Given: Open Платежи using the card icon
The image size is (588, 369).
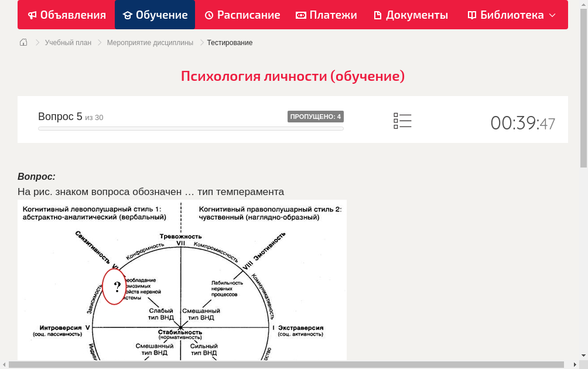Looking at the screenshot, I should [x=302, y=15].
